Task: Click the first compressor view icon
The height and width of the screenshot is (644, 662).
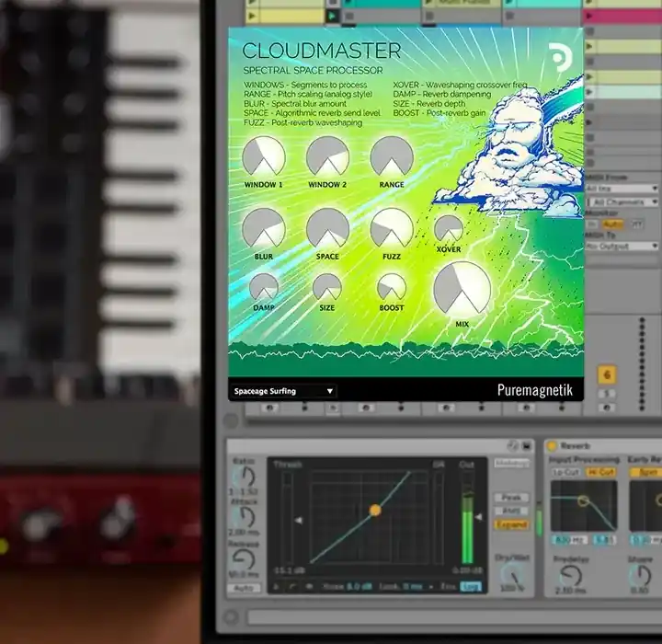Action: (277, 587)
